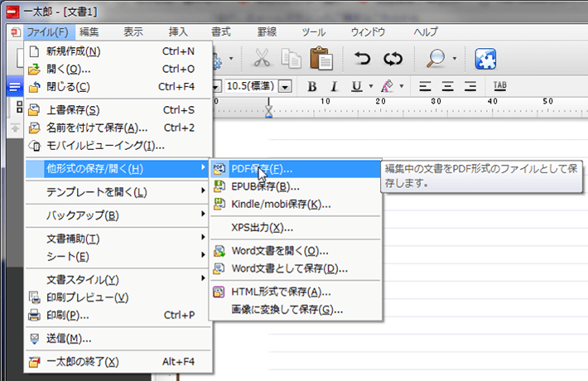Image resolution: width=588 pixels, height=381 pixels.
Task: Click the center alignment button
Action: [x=447, y=86]
